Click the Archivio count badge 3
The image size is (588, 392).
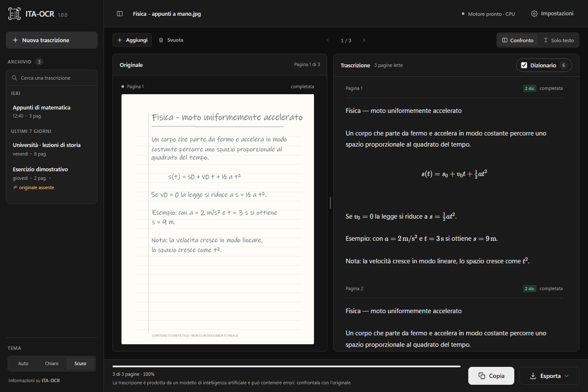(39, 62)
